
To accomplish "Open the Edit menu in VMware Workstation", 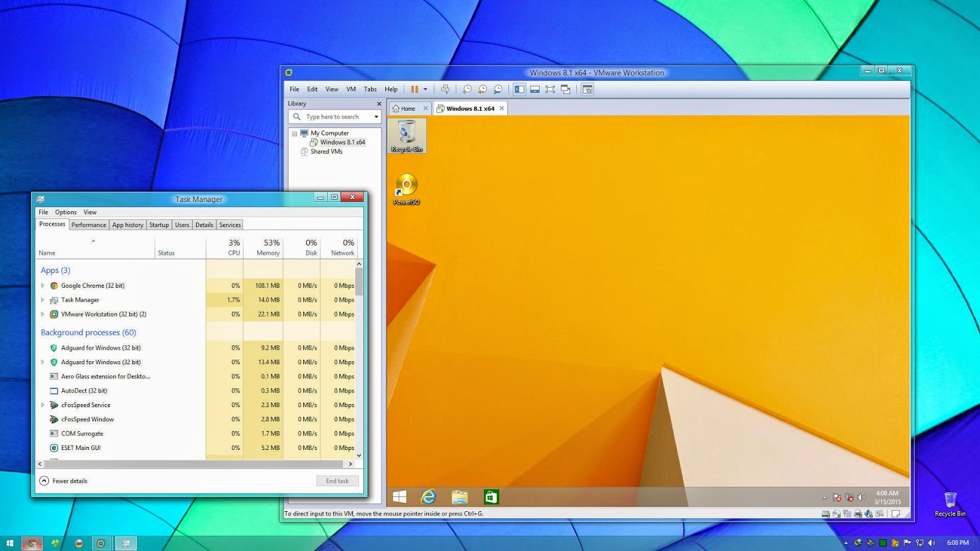I will point(312,89).
